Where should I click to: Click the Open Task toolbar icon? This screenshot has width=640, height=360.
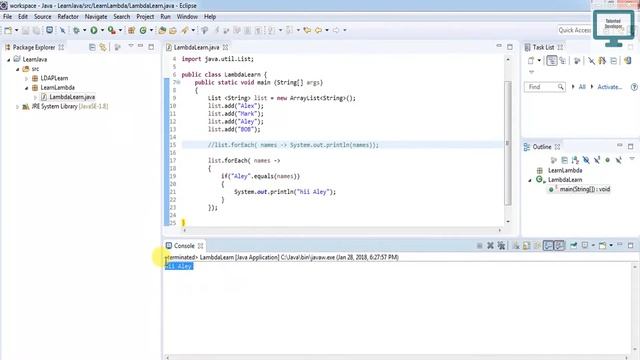pos(173,30)
